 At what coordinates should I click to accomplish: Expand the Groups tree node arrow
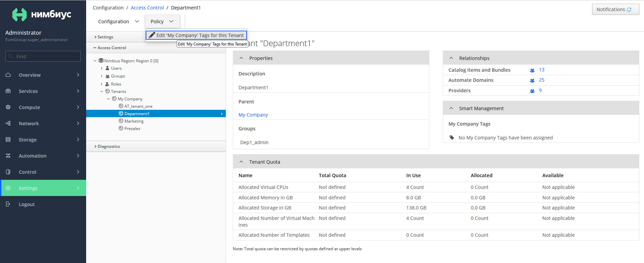(x=102, y=76)
